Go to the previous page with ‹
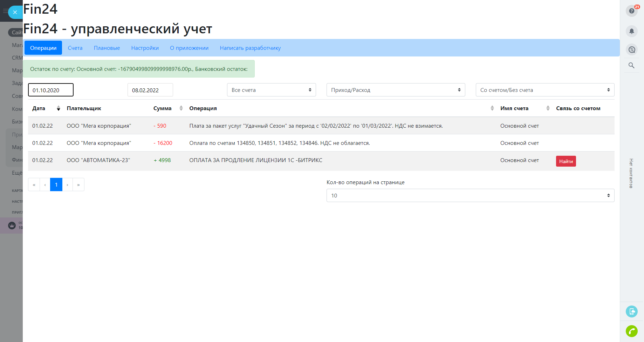This screenshot has height=342, width=644. (x=45, y=185)
